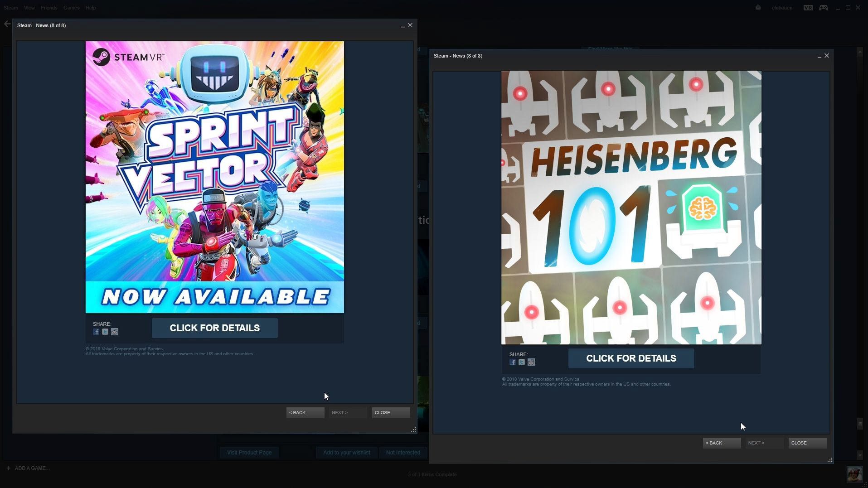Click the notifications icon beside username

[x=758, y=7]
